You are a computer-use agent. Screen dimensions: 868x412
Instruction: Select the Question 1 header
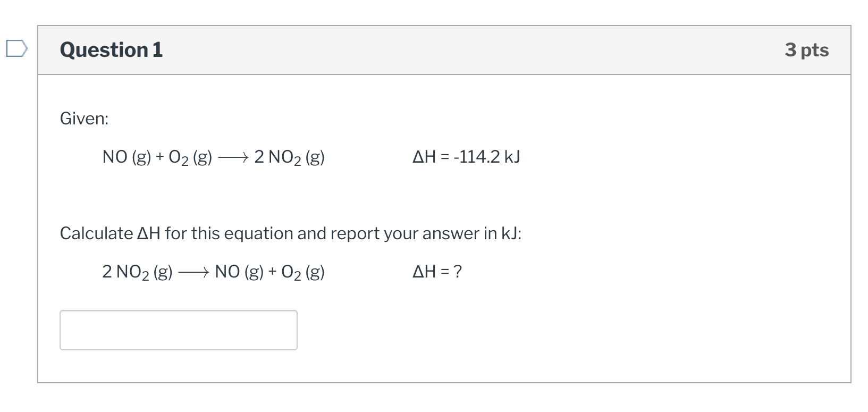click(x=111, y=49)
